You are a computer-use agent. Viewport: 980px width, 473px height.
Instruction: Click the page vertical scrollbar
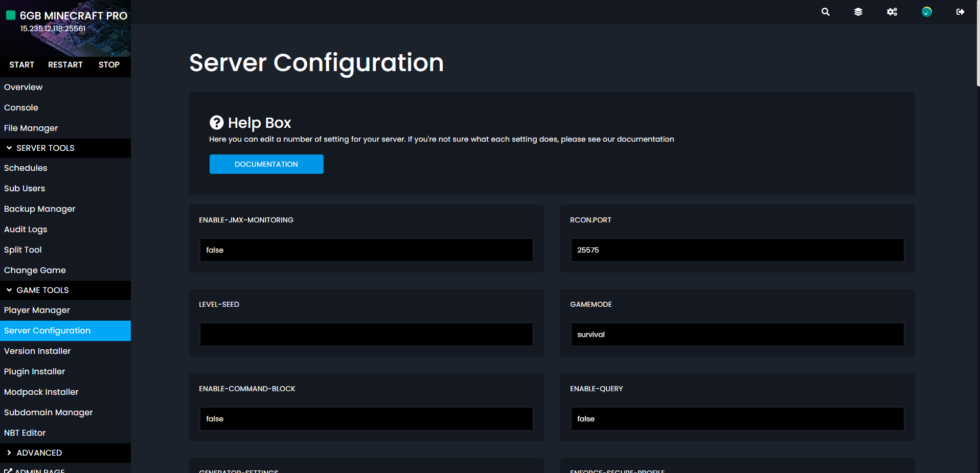pos(978,43)
